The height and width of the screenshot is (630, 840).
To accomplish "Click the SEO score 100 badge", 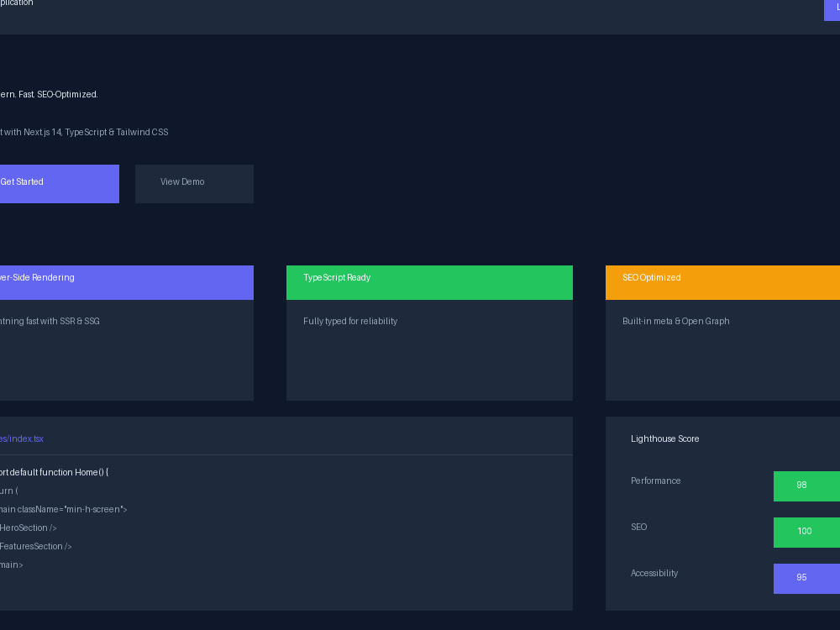I will (x=806, y=532).
